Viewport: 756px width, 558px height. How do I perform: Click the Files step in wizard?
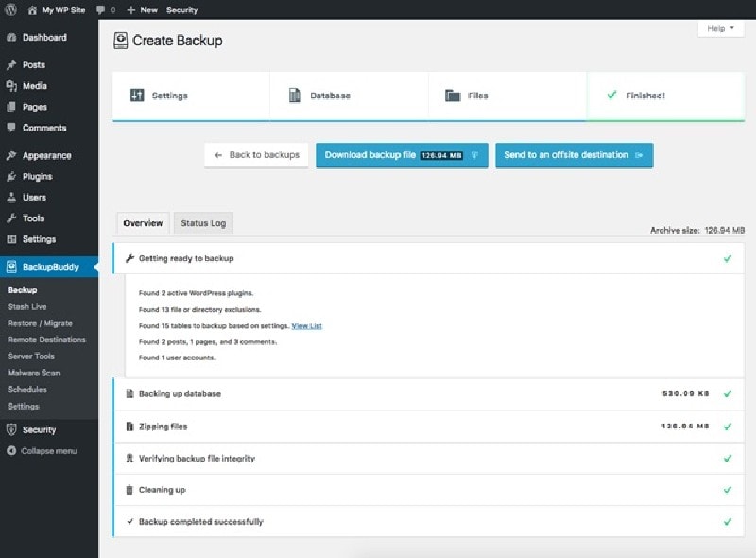pyautogui.click(x=507, y=96)
